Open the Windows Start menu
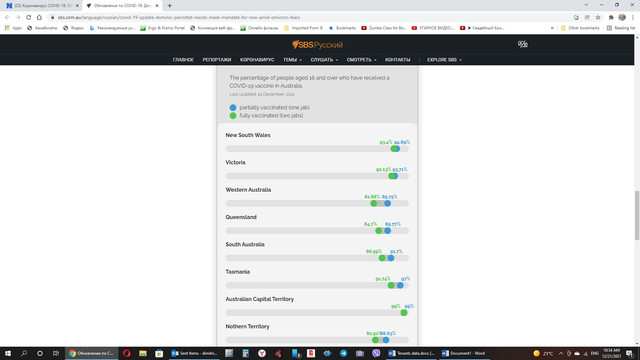 click(x=8, y=353)
